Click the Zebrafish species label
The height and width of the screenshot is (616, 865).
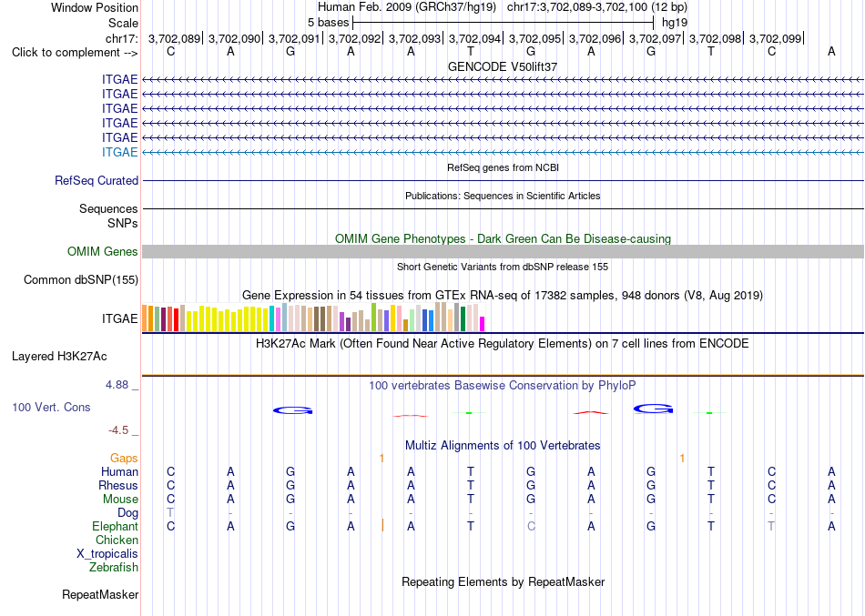tap(114, 568)
